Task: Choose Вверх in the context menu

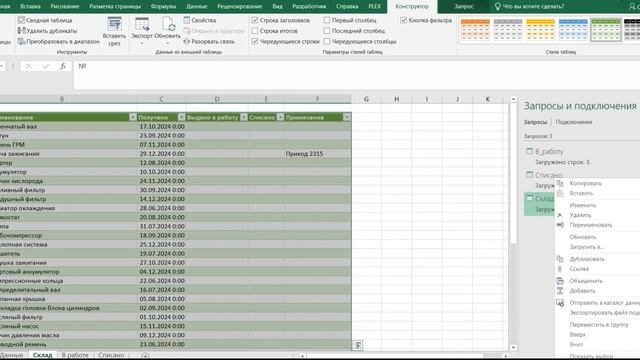Action: (578, 335)
